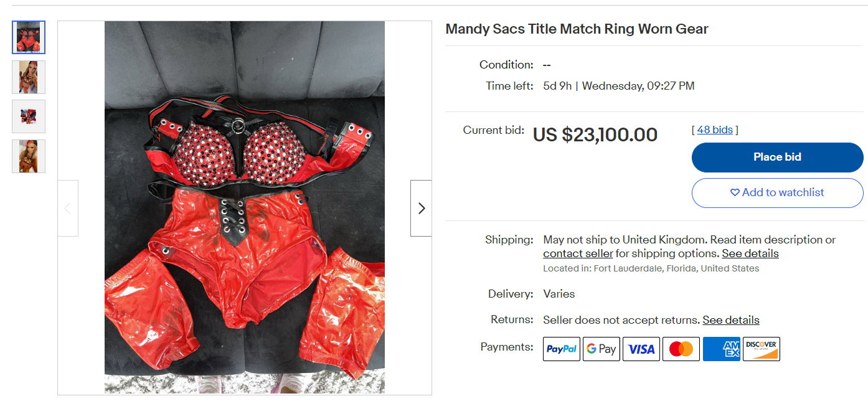Go to previous image with left arrow
This screenshot has width=868, height=401.
(68, 208)
